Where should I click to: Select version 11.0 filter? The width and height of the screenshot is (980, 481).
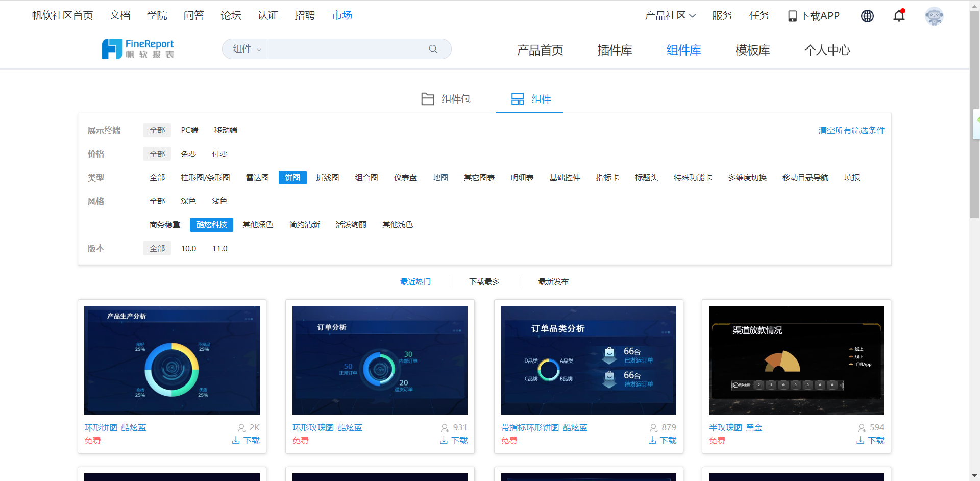click(x=219, y=249)
